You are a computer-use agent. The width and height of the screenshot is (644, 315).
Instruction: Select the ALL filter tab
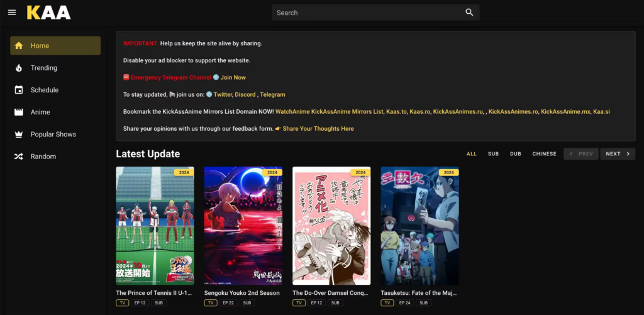click(x=472, y=154)
